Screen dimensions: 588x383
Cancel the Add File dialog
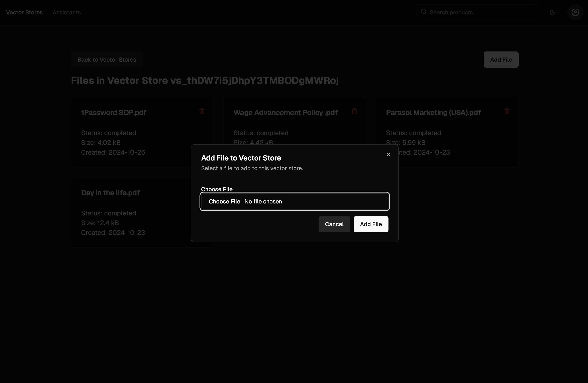[334, 224]
